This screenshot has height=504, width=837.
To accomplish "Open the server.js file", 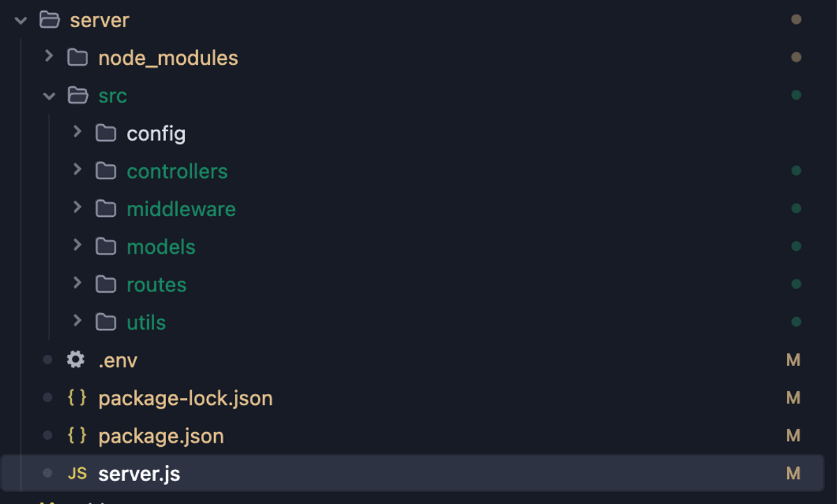I will [x=139, y=474].
